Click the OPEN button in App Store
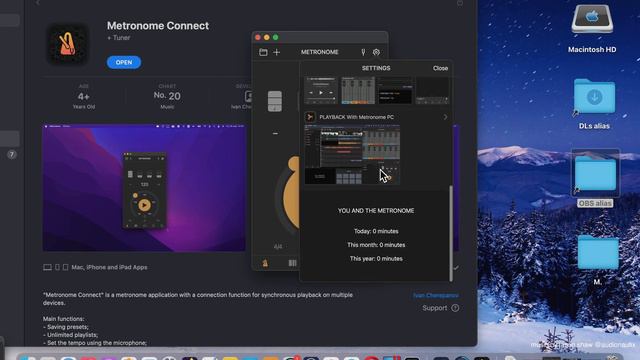 click(x=124, y=62)
